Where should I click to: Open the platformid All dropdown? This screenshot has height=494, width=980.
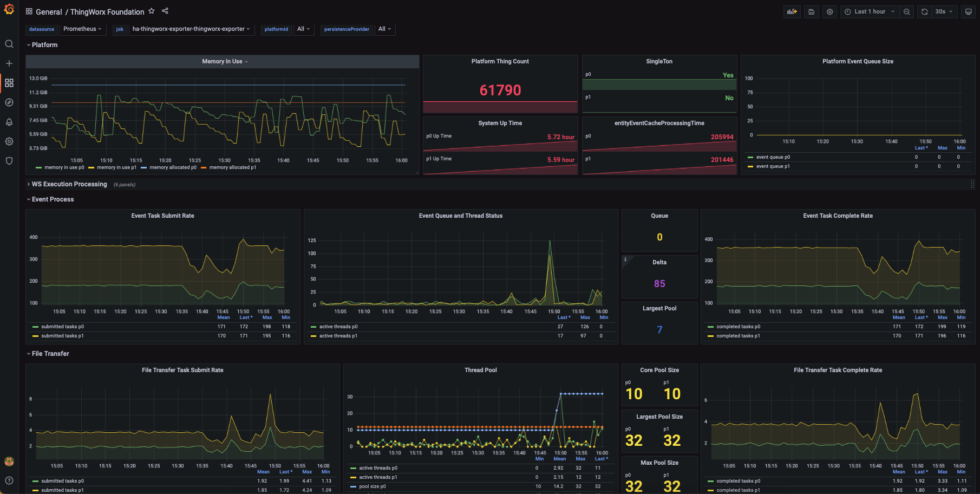(x=304, y=29)
